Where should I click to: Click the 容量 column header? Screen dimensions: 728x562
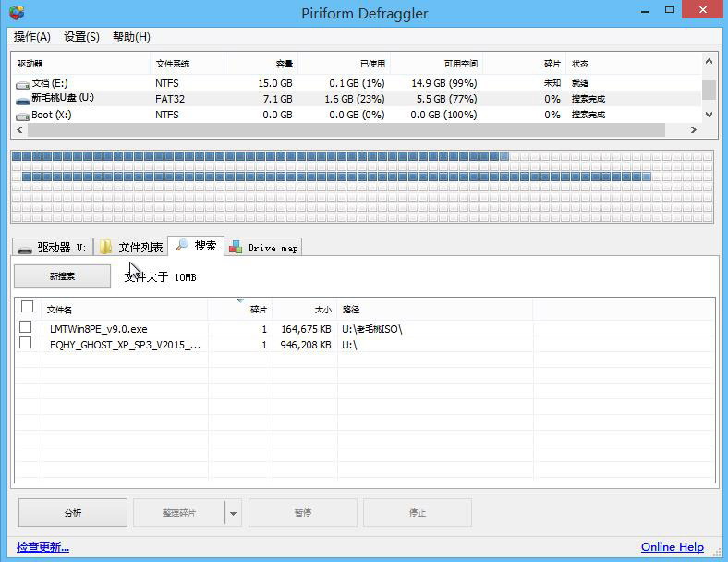pos(261,64)
